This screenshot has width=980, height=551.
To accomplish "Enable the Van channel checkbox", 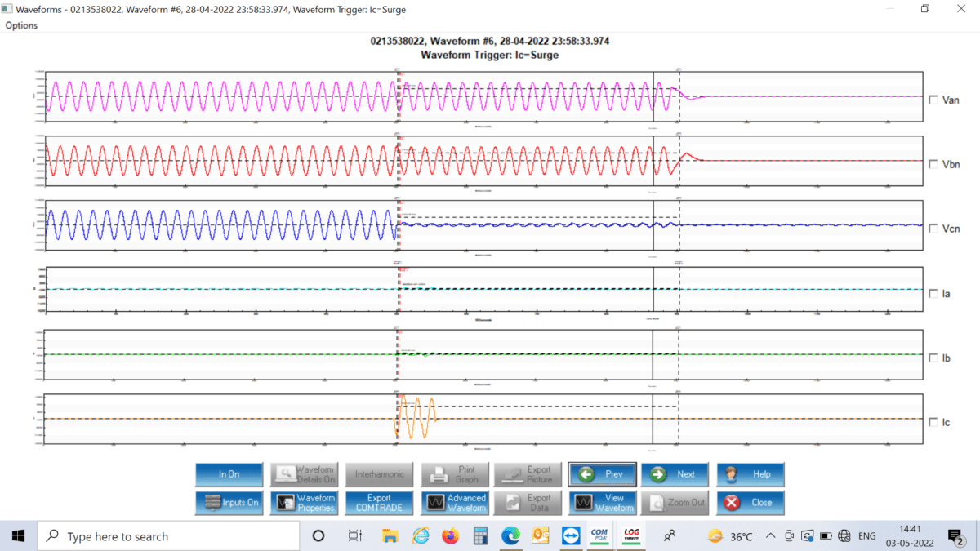I will click(933, 100).
